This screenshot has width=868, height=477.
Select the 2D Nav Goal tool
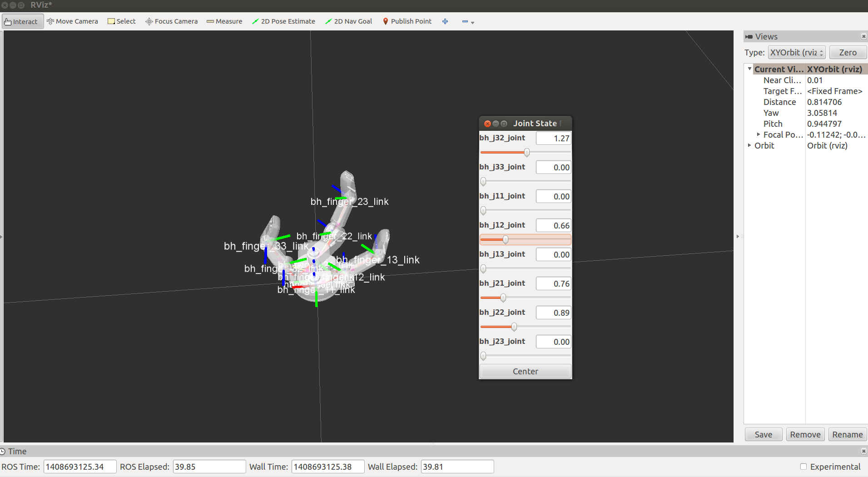(x=348, y=21)
